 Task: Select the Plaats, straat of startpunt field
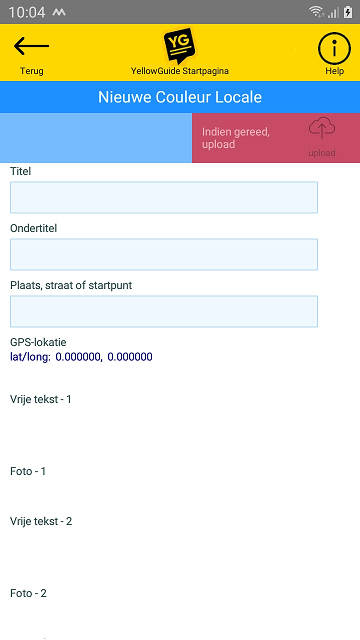point(164,311)
